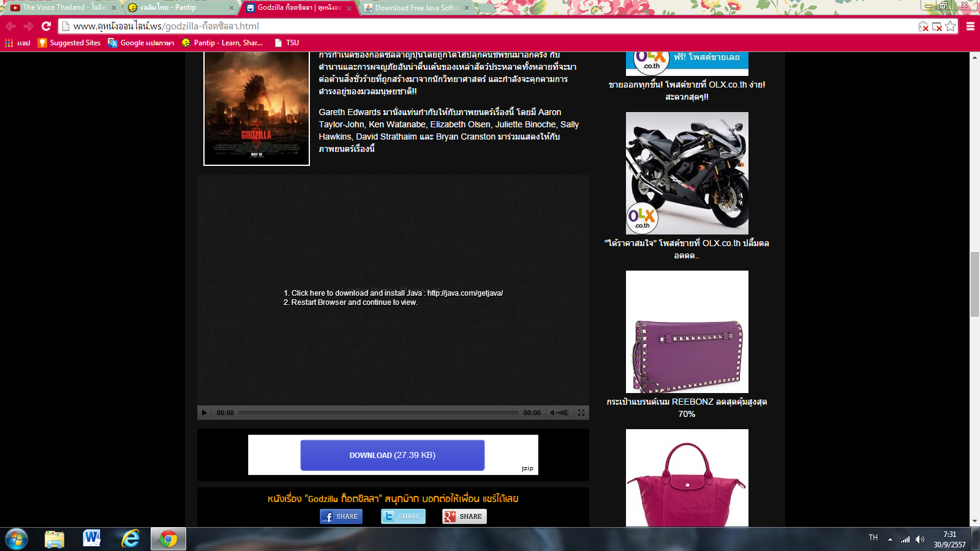Show hidden system tray icons
Image resolution: width=980 pixels, height=551 pixels.
pos(890,539)
